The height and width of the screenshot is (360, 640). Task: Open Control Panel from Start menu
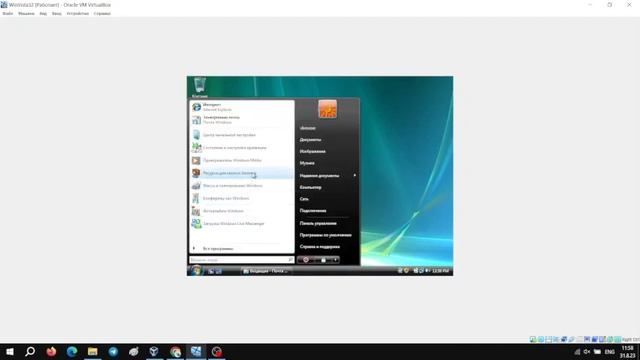click(x=318, y=223)
